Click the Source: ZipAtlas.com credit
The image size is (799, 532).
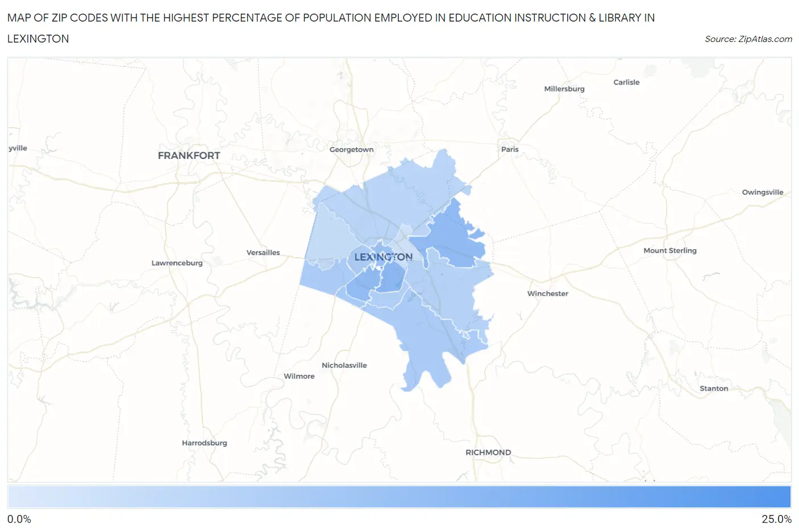[x=748, y=39]
